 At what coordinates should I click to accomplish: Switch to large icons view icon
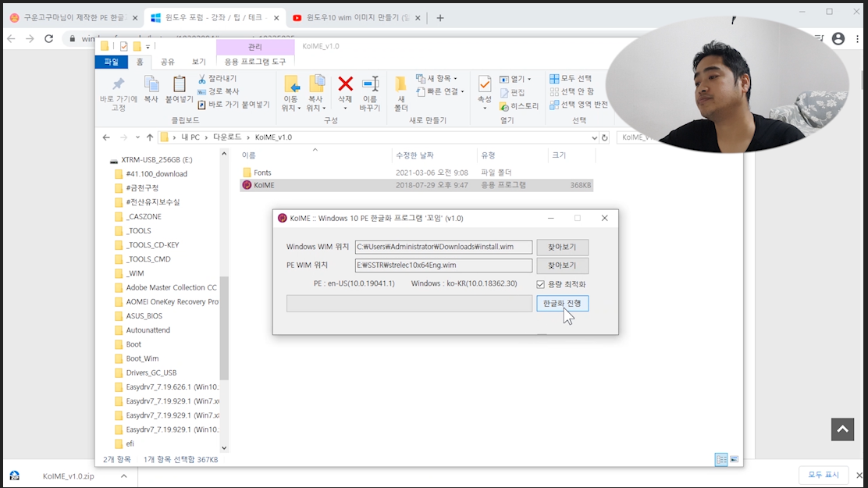[734, 459]
